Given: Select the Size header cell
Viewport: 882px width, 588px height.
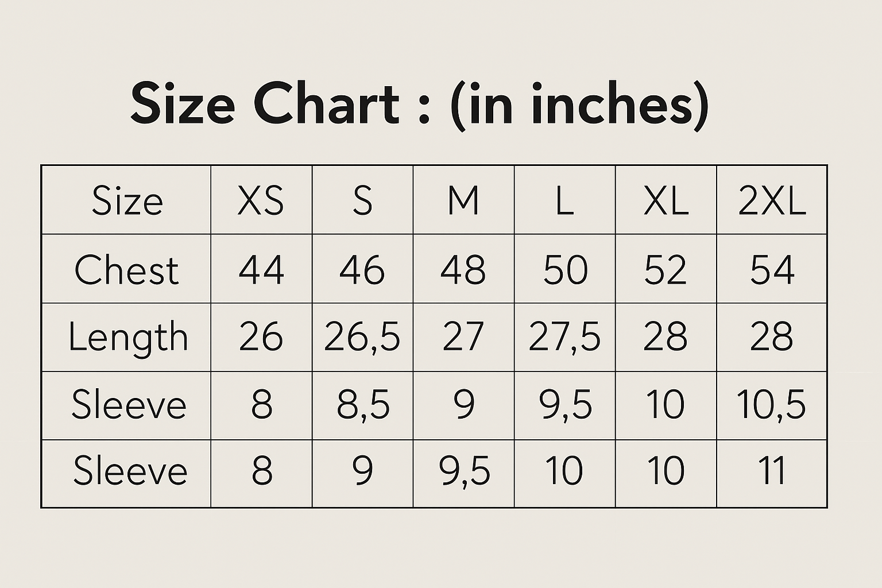Looking at the screenshot, I should pos(127,200).
